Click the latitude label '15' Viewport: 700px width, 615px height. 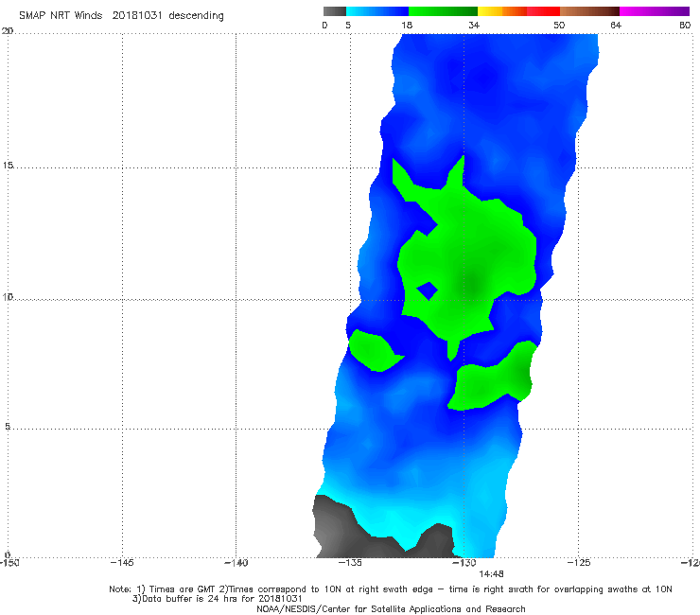8,166
